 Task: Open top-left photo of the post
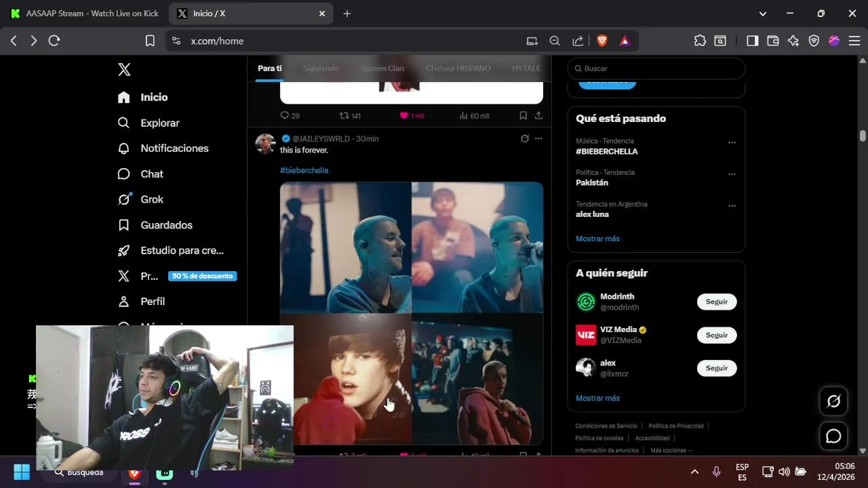coord(345,247)
